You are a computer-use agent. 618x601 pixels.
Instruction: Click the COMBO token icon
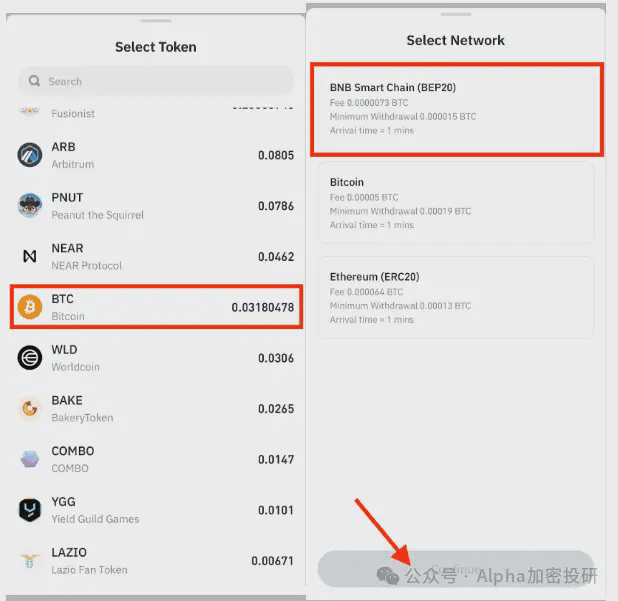click(30, 459)
